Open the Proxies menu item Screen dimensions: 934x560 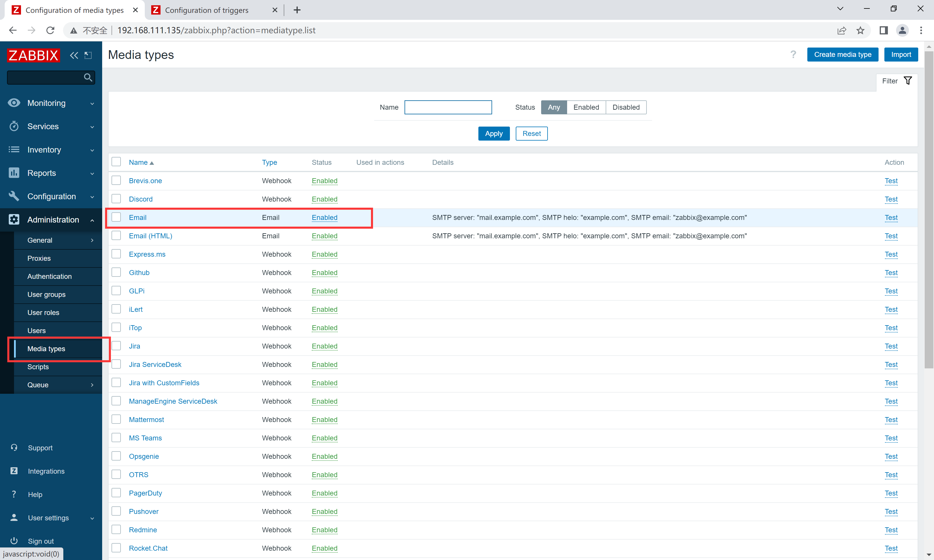click(58, 258)
